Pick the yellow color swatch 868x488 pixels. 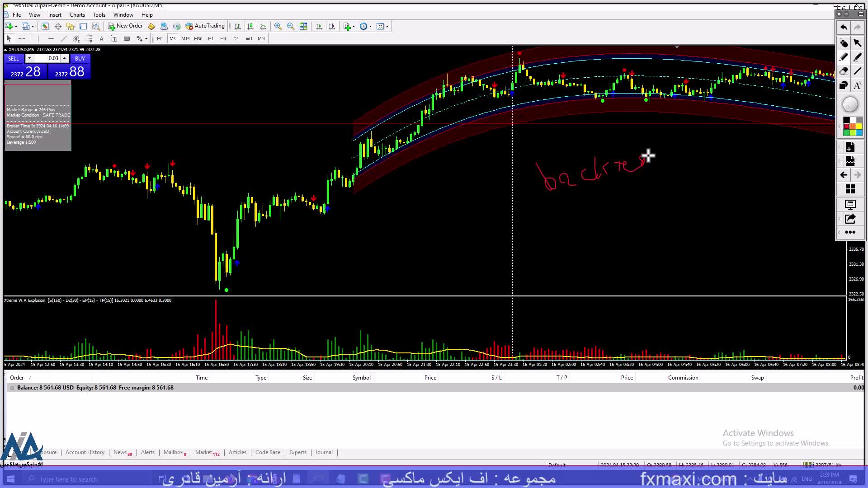click(859, 127)
